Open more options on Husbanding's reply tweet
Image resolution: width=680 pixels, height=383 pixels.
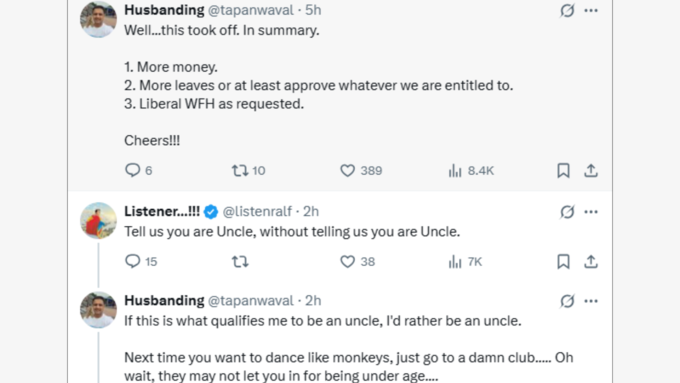coord(591,301)
